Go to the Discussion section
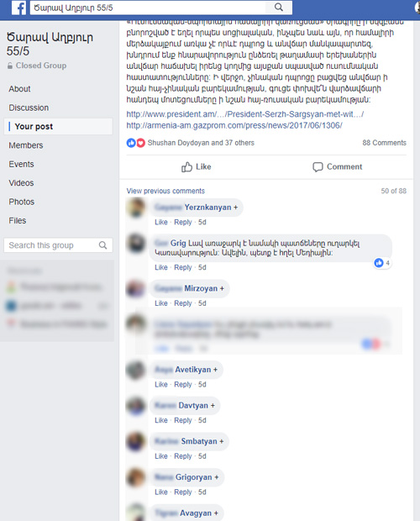This screenshot has width=420, height=521. click(x=29, y=108)
